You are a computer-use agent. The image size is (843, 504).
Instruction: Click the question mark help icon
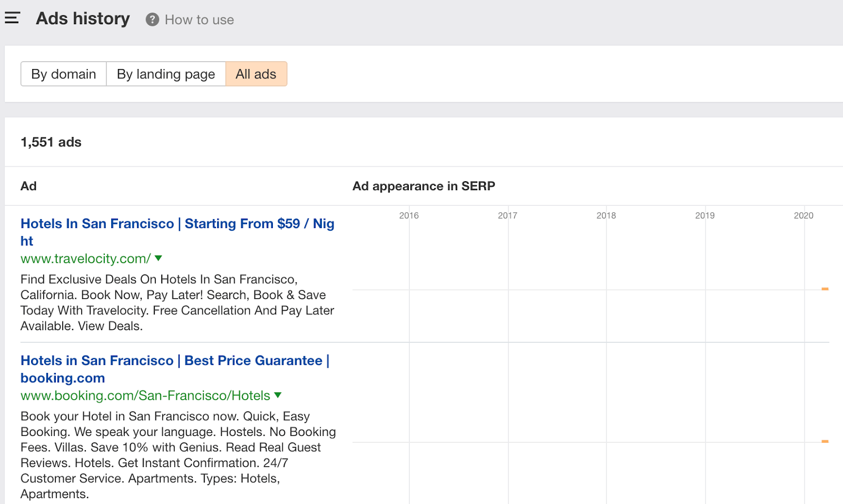[x=152, y=20]
